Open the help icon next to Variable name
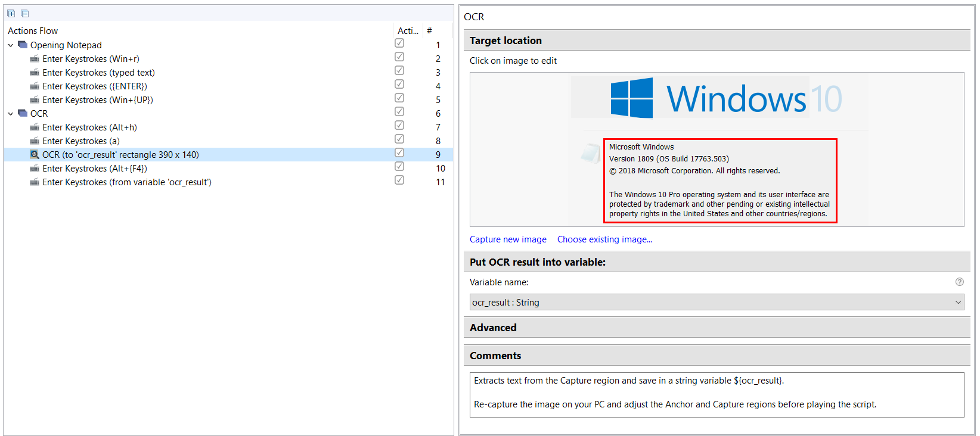This screenshot has width=980, height=436. click(x=959, y=282)
